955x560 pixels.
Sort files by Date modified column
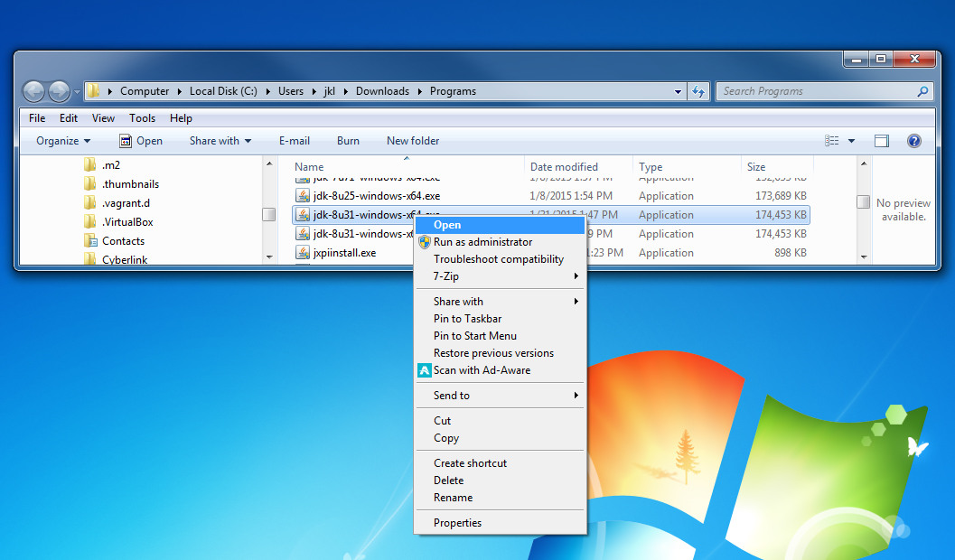[x=564, y=167]
